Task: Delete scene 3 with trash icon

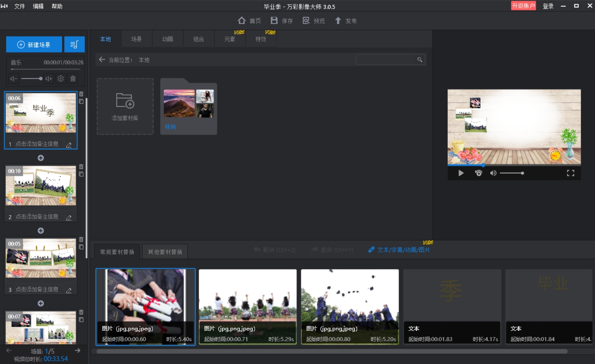Action: click(x=81, y=239)
